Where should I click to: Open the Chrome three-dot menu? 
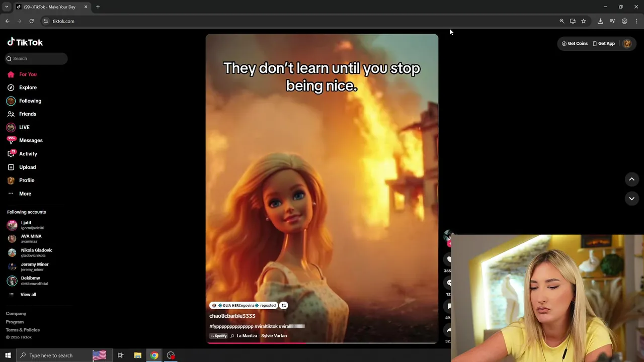point(636,21)
